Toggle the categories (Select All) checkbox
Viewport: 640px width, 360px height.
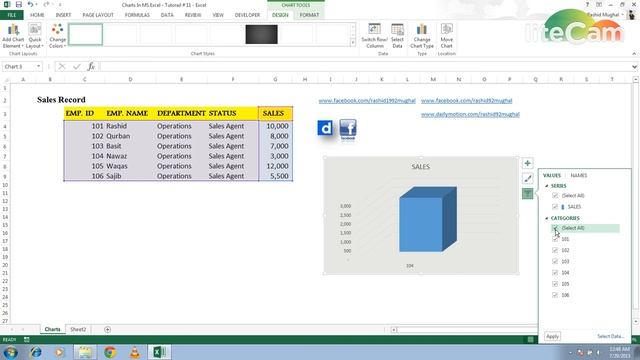(555, 228)
